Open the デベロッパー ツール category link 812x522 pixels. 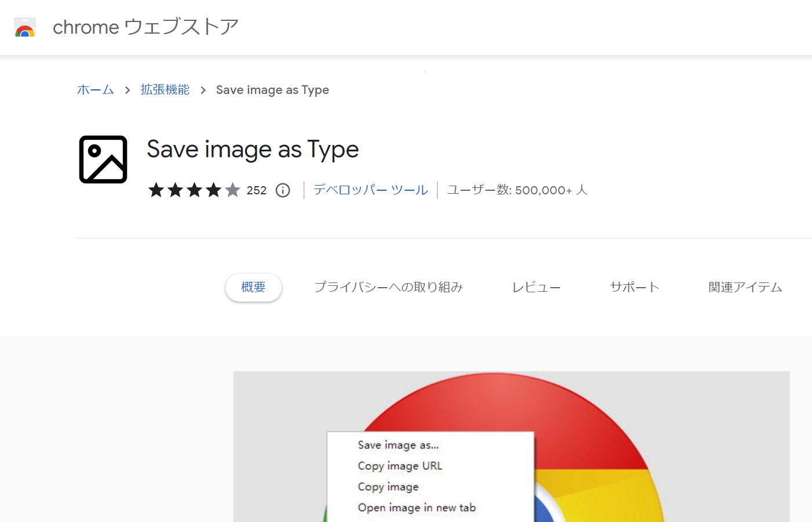371,190
